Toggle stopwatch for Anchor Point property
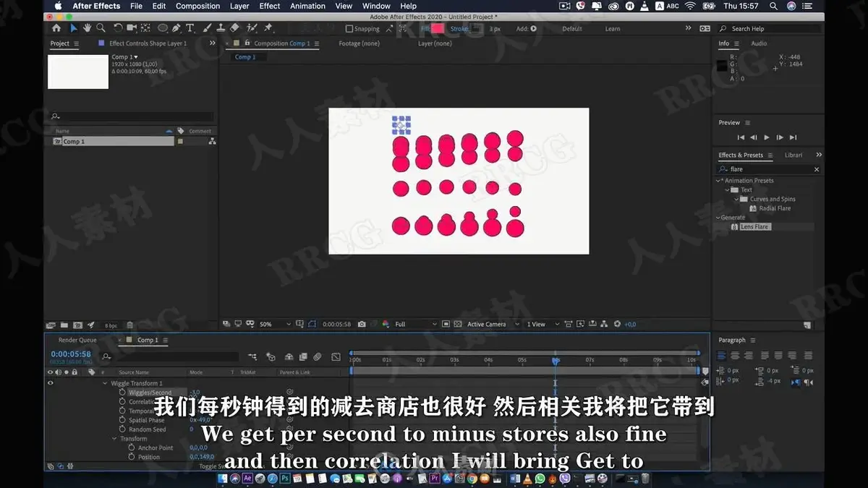Image resolution: width=868 pixels, height=488 pixels. [132, 448]
